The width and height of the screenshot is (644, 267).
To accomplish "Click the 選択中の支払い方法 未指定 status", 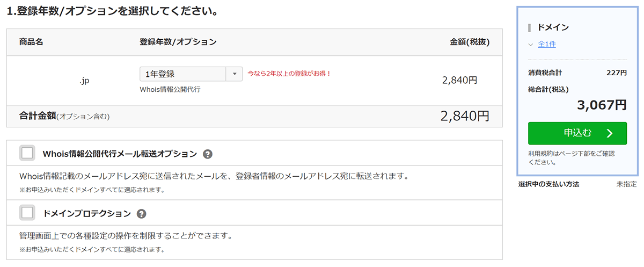I will (577, 184).
